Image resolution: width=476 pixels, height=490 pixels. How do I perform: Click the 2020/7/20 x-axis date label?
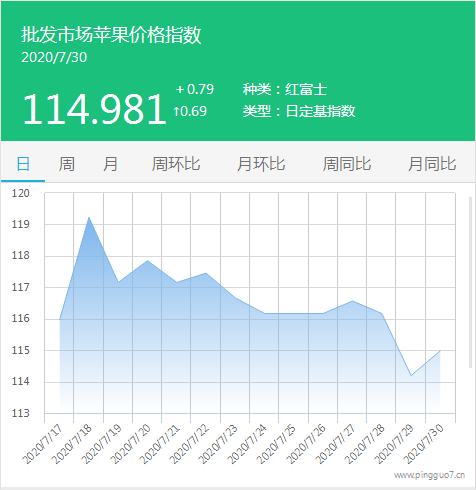pyautogui.click(x=130, y=444)
